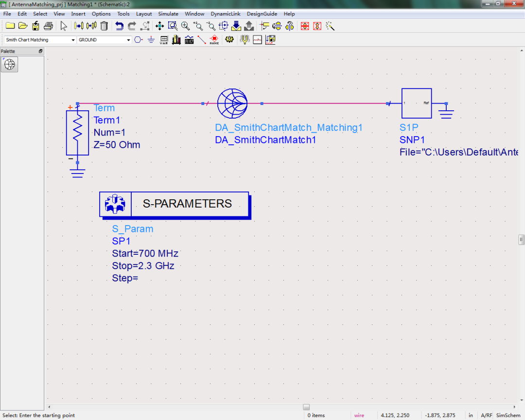525x420 pixels.
Task: Open the Tools menu
Action: tap(123, 14)
